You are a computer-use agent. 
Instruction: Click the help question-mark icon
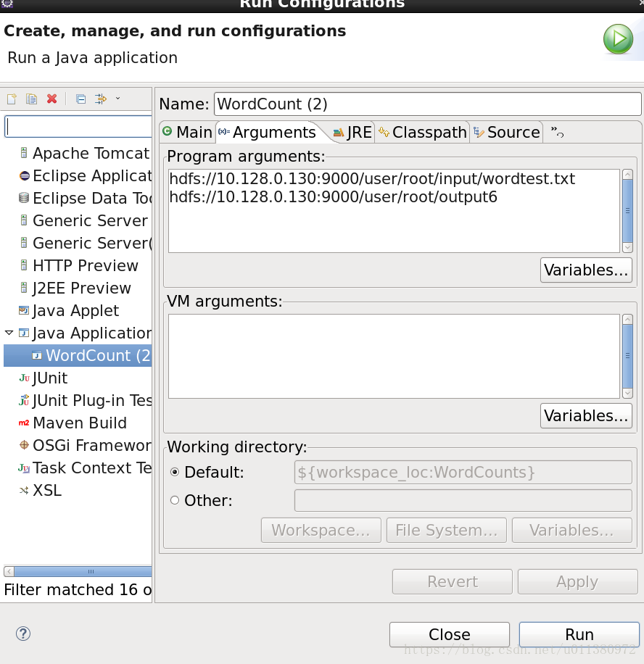tap(22, 634)
